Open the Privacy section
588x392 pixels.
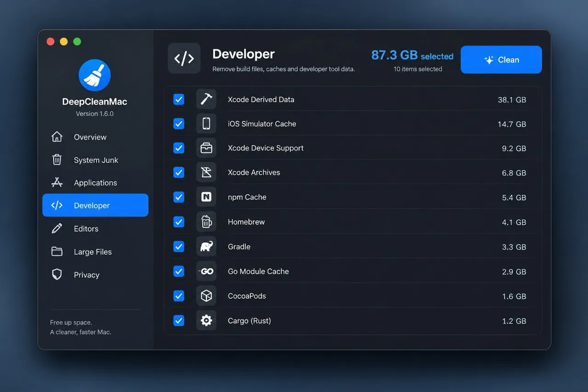click(x=95, y=274)
